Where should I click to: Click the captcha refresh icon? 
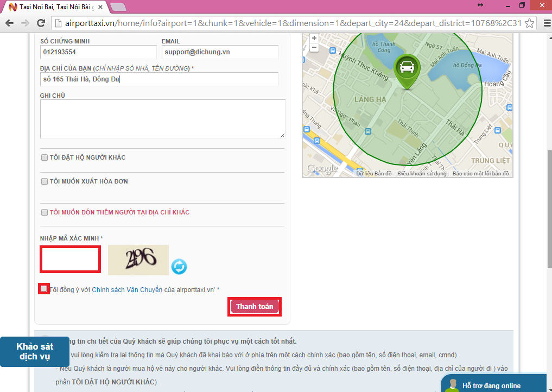point(179,267)
